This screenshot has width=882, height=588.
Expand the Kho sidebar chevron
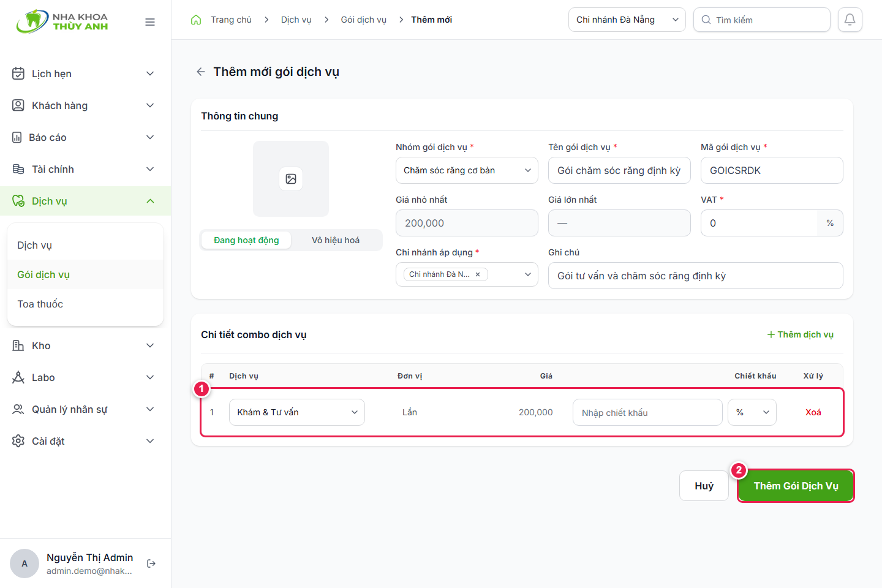coord(150,345)
